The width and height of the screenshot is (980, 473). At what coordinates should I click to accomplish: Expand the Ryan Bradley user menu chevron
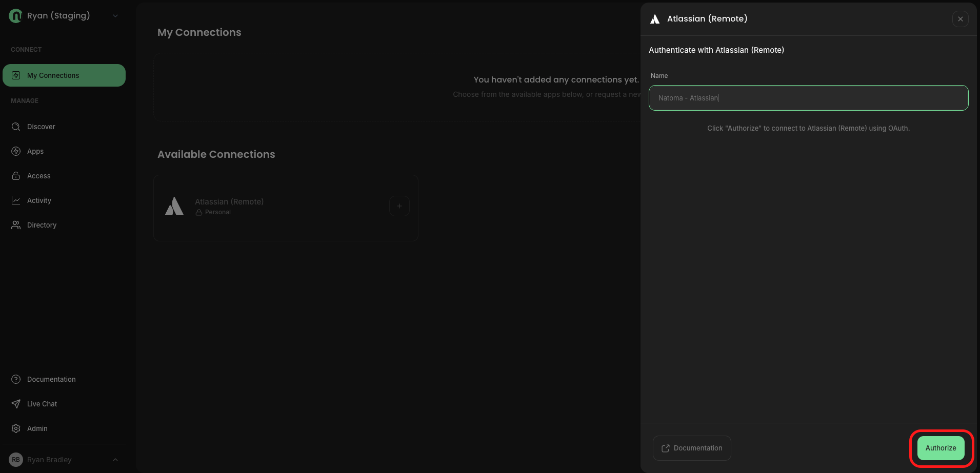click(x=115, y=460)
